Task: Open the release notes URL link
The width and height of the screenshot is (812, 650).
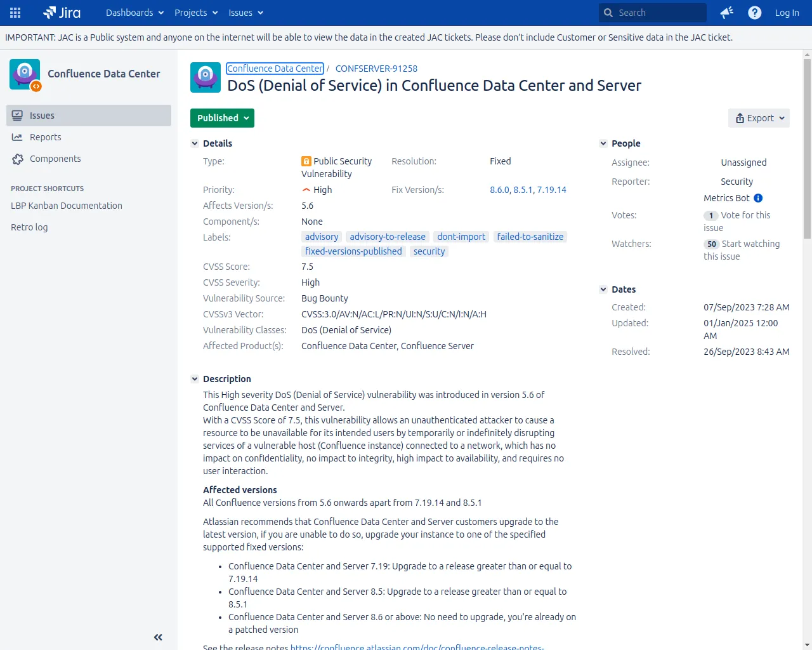Action: [417, 647]
